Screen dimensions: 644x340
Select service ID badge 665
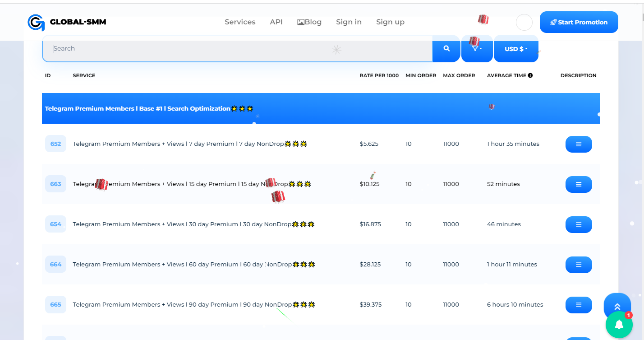coord(55,305)
